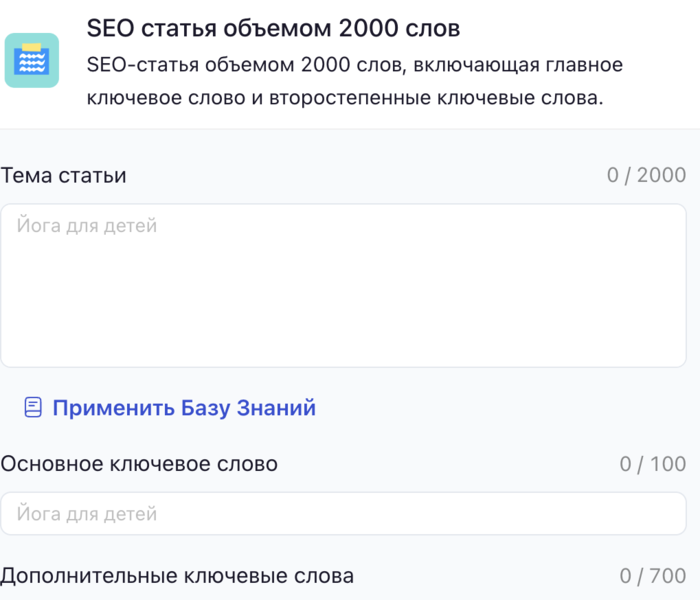Click the right end of the main keyword input
The width and height of the screenshot is (700, 600).
(x=660, y=515)
